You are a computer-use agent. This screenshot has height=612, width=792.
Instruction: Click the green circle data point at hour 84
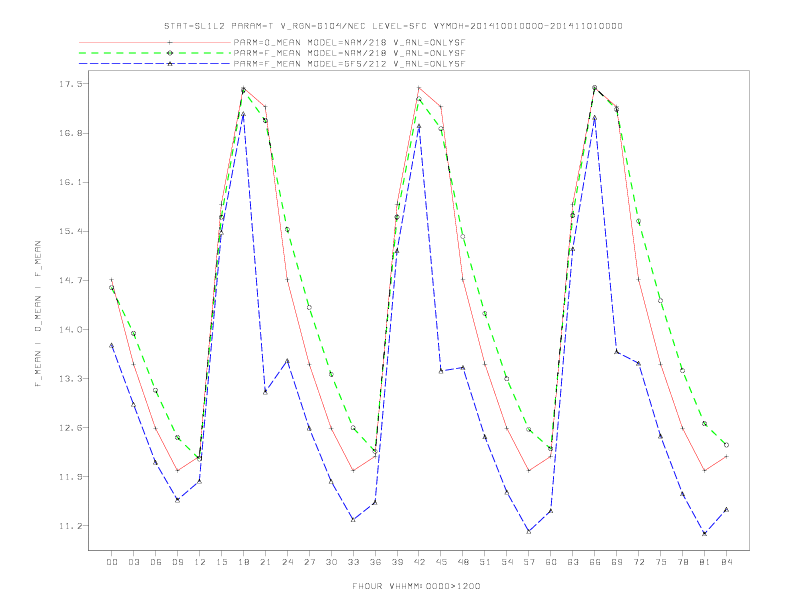pyautogui.click(x=726, y=445)
